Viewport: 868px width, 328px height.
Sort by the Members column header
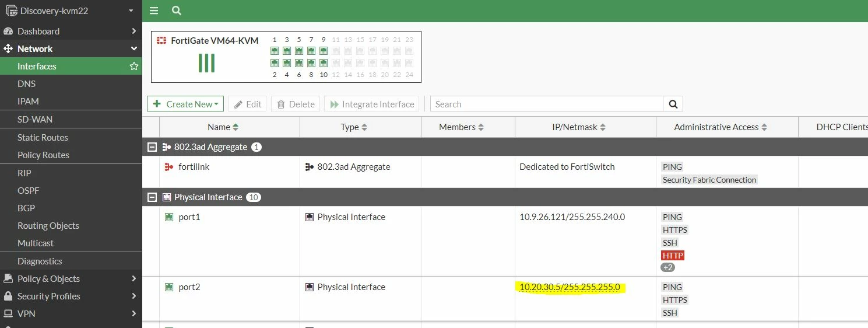pos(462,127)
